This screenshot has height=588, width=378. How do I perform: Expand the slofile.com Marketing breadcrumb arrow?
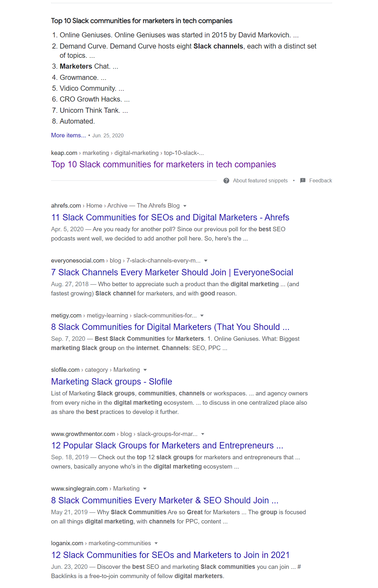pyautogui.click(x=145, y=370)
